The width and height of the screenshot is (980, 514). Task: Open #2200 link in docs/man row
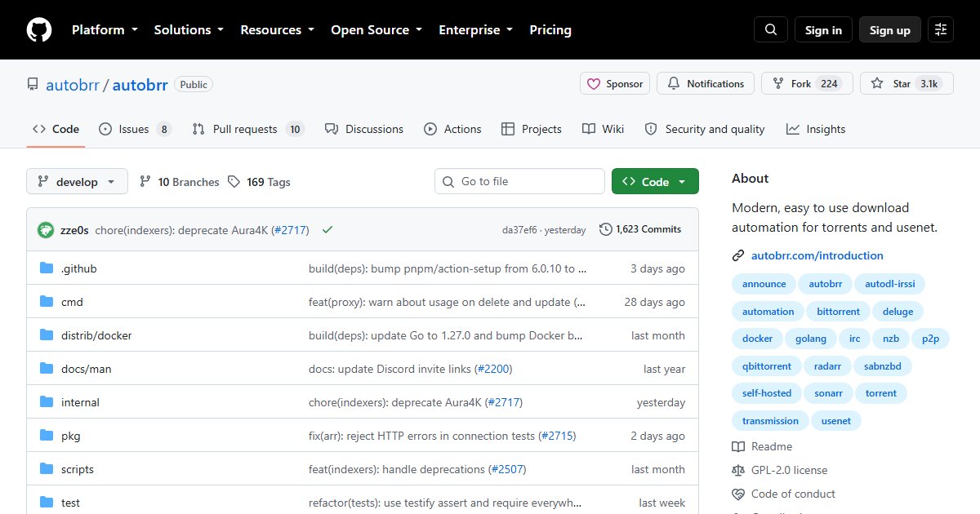click(x=493, y=369)
